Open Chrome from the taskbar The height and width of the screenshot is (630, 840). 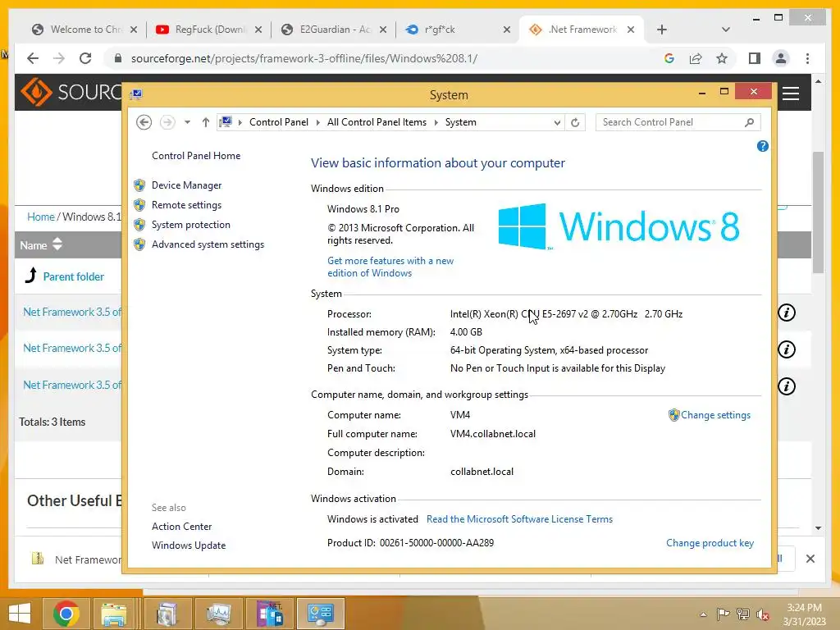click(66, 614)
